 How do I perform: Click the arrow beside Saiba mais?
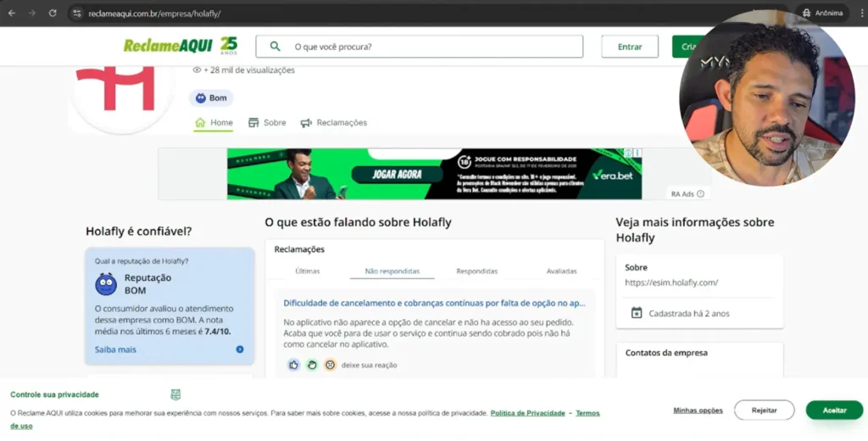point(240,349)
